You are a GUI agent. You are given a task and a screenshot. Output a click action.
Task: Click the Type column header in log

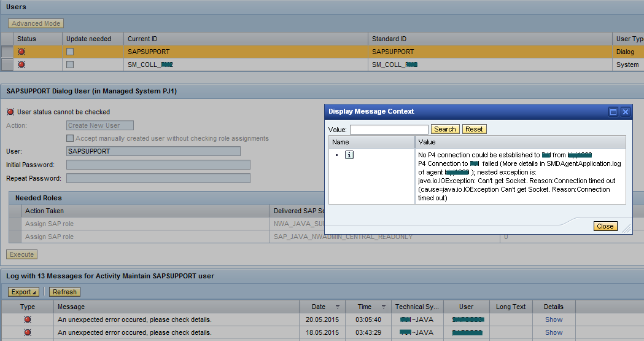click(28, 307)
